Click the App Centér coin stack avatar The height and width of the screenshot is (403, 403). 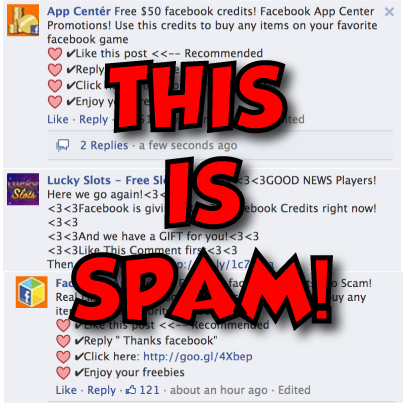click(x=23, y=20)
